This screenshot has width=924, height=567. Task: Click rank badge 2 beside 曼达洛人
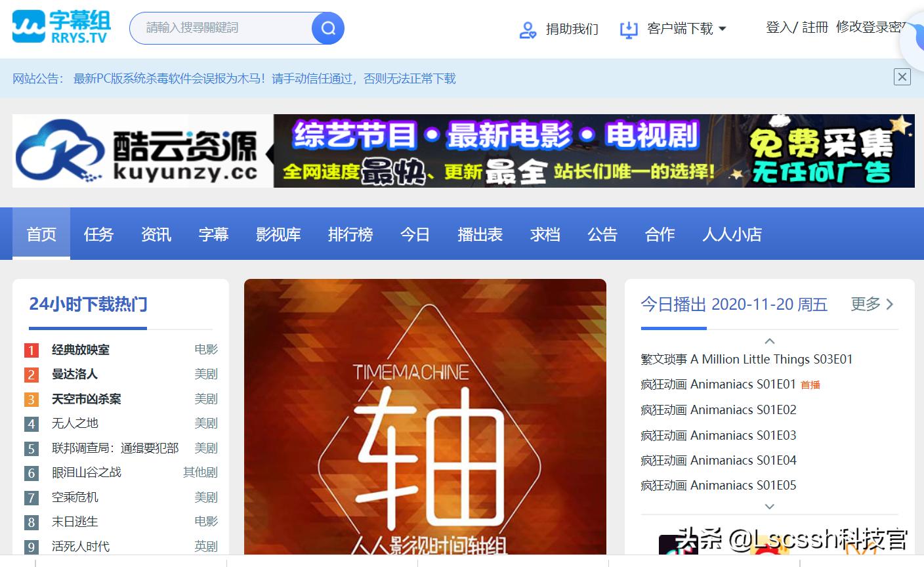click(x=31, y=375)
